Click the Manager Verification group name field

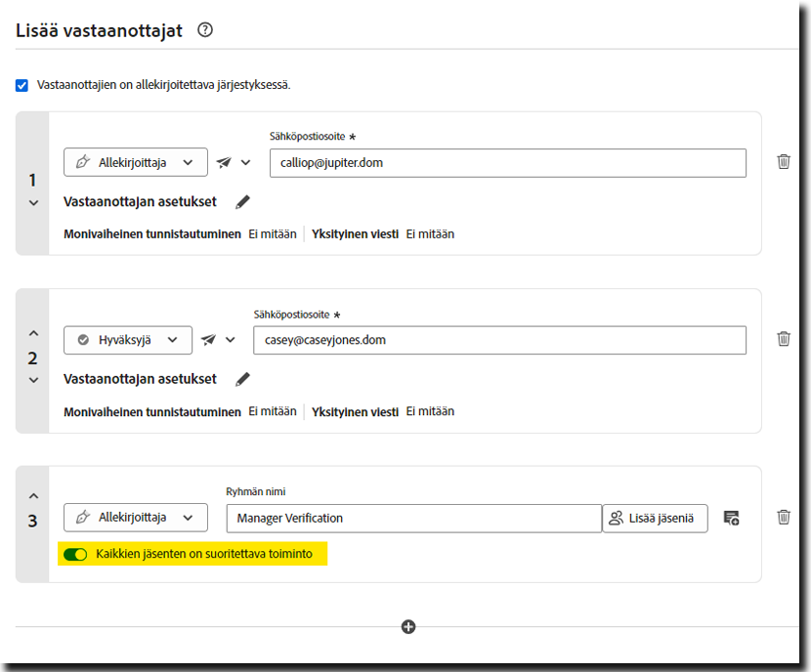tap(413, 518)
